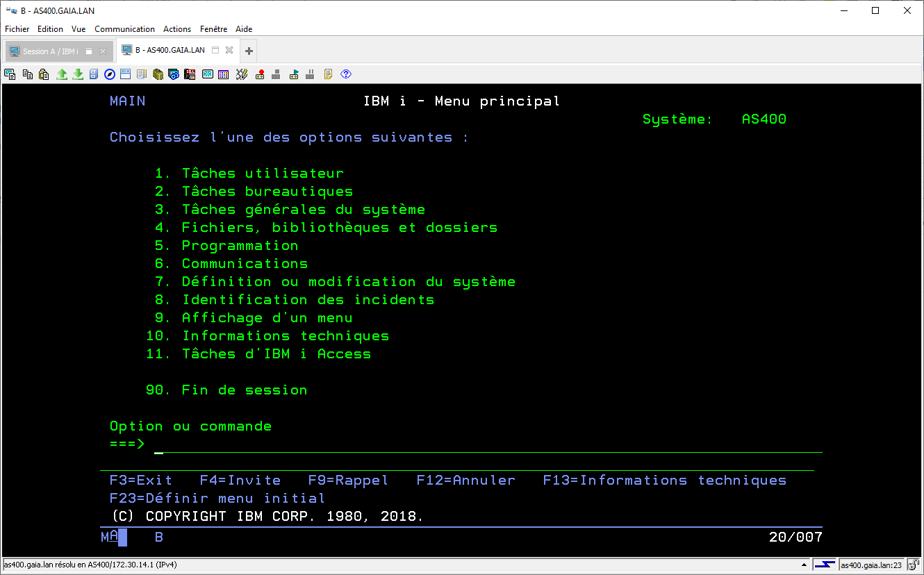Click the blue file cabinet toolbar icon

tap(94, 74)
